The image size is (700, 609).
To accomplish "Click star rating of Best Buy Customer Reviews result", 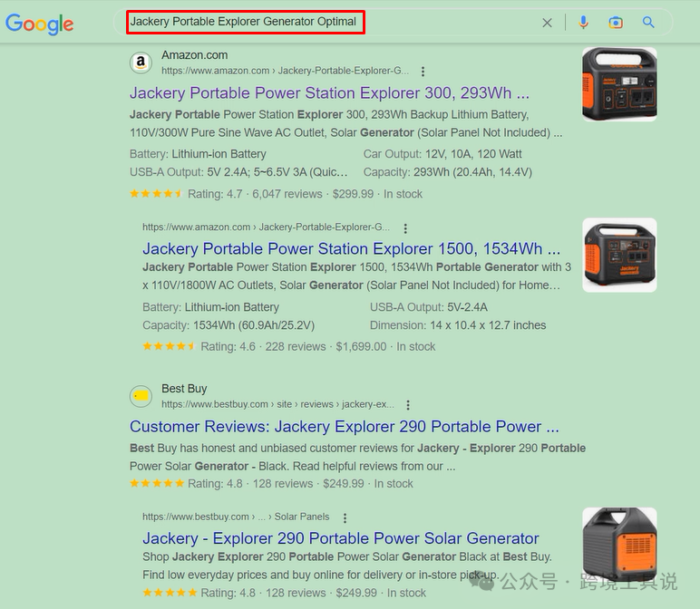I will pyautogui.click(x=157, y=483).
